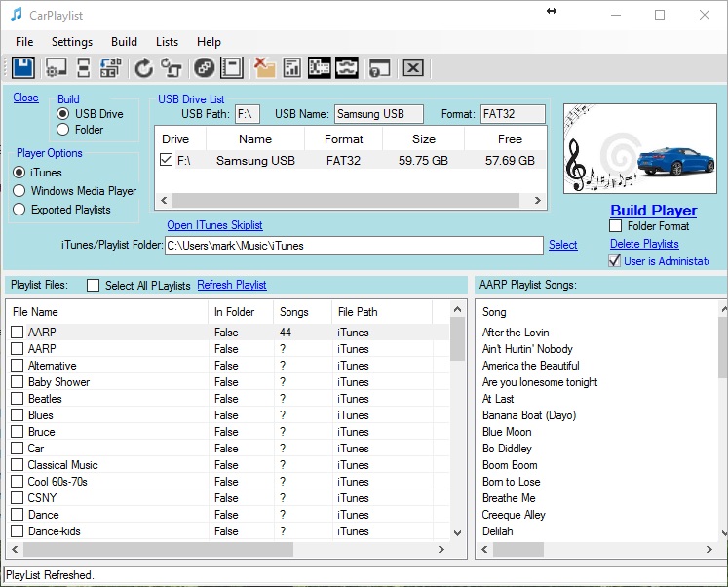Image resolution: width=728 pixels, height=587 pixels.
Task: Click the Build Player link
Action: (653, 210)
